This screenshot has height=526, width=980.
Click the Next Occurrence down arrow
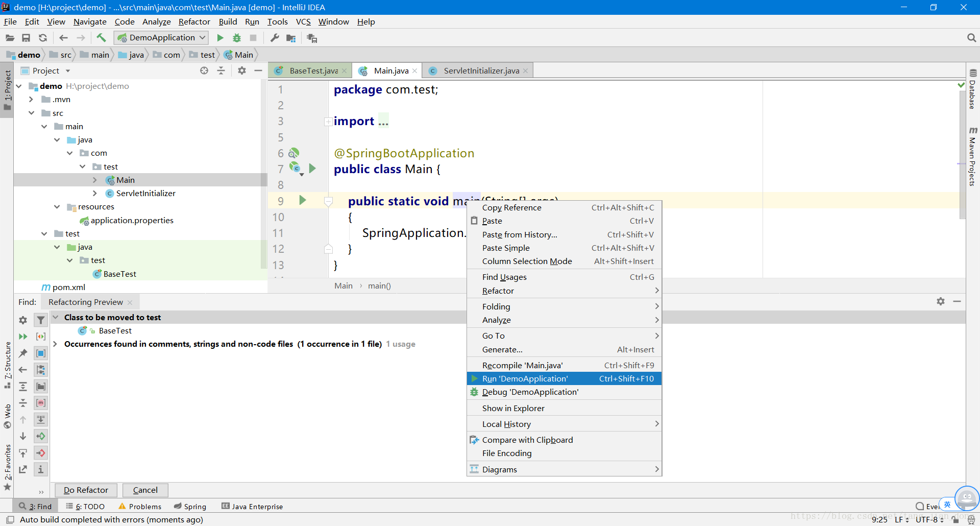(23, 436)
